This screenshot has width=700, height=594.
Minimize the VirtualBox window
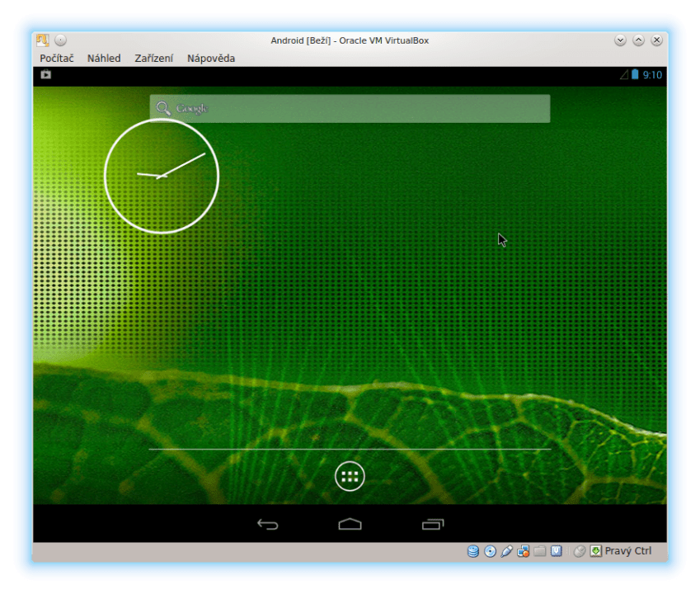pos(620,40)
